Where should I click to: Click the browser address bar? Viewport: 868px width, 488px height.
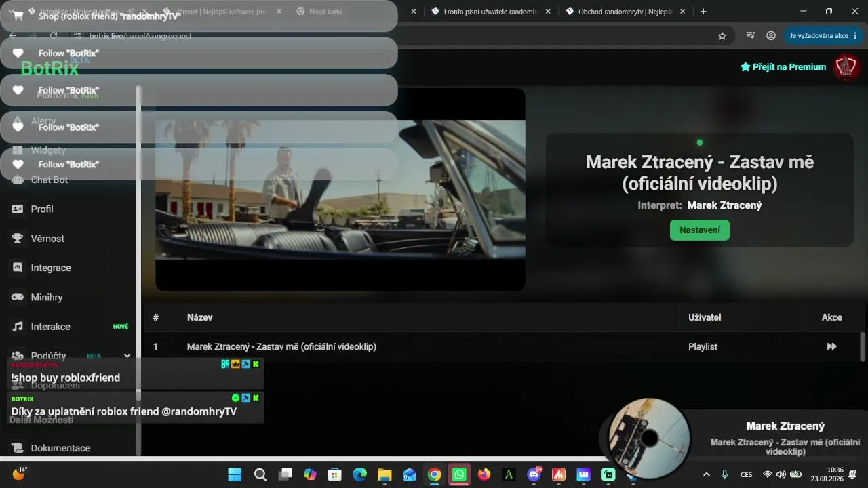click(400, 36)
